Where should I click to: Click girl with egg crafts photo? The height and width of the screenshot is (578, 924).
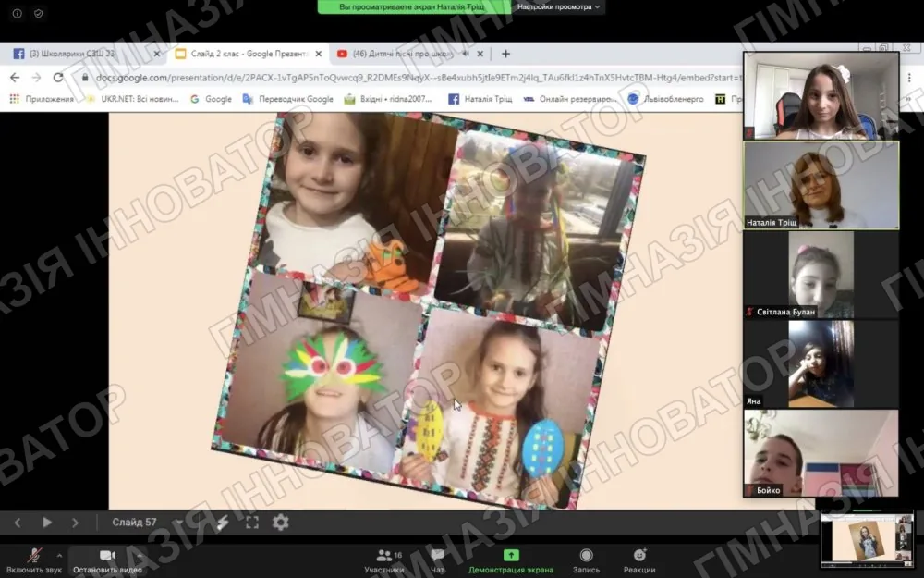coord(501,407)
